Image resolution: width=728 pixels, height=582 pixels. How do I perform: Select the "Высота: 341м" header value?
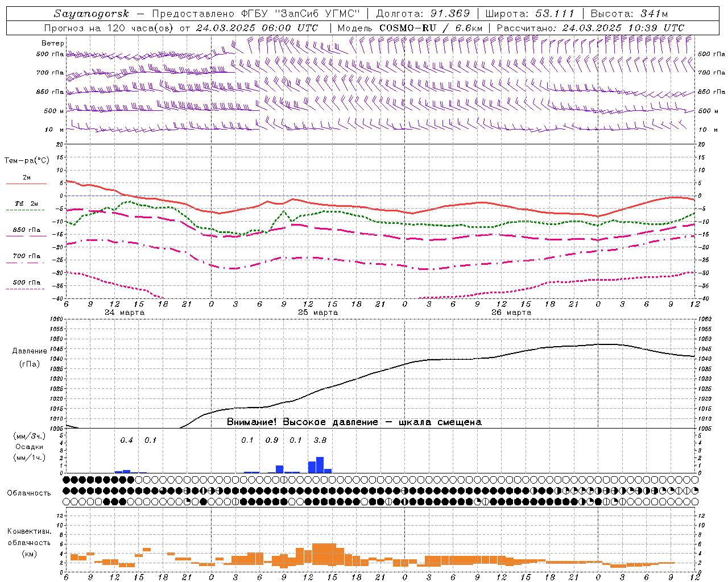[629, 14]
